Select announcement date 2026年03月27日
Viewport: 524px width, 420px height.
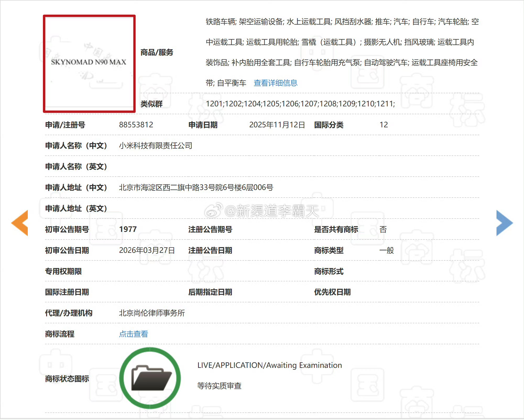coord(147,250)
